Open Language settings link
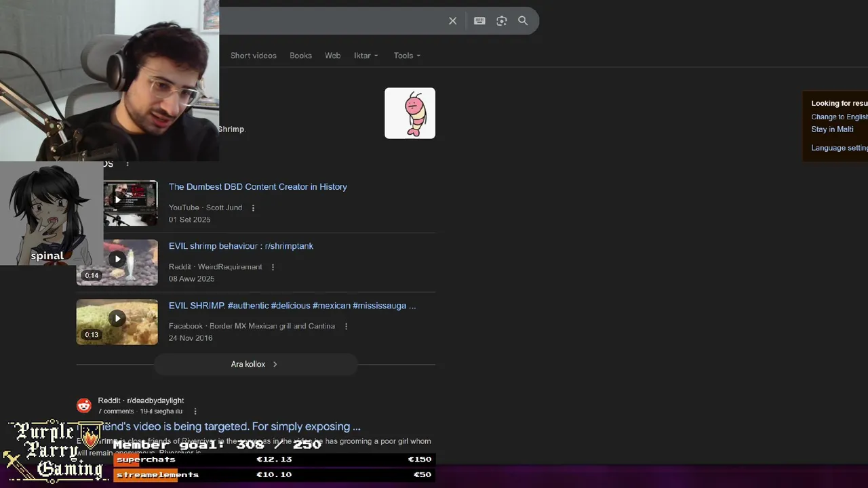Screen dimensions: 868x488 pyautogui.click(x=840, y=148)
